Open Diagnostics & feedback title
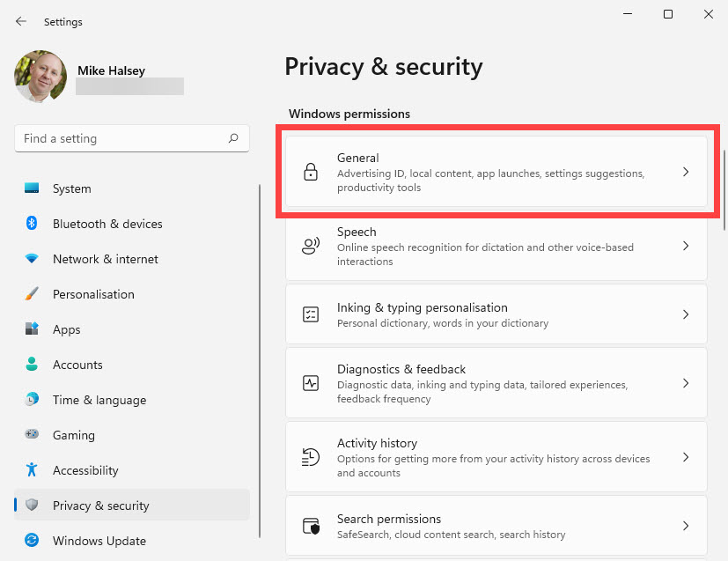The image size is (728, 561). pyautogui.click(x=401, y=369)
